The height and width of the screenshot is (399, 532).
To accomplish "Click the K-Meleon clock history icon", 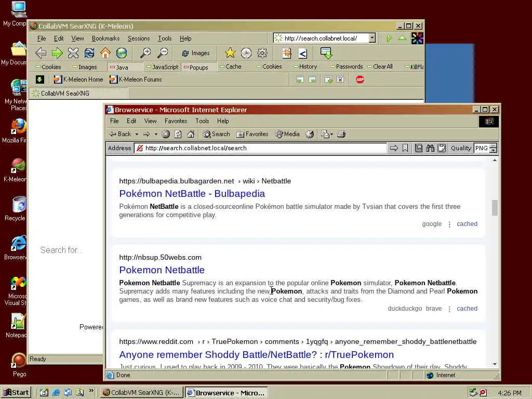I will (246, 53).
